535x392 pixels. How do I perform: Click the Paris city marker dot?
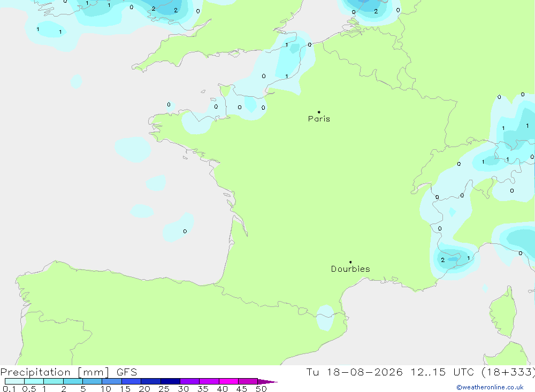[x=319, y=112]
